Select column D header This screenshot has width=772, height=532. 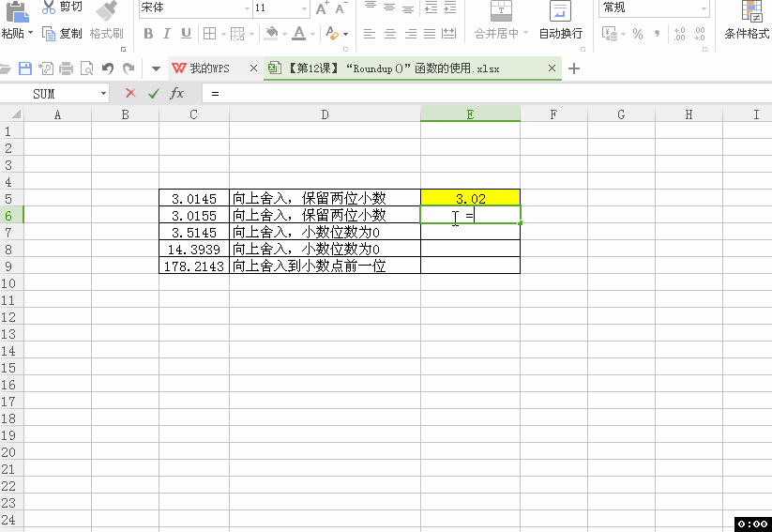pos(325,114)
